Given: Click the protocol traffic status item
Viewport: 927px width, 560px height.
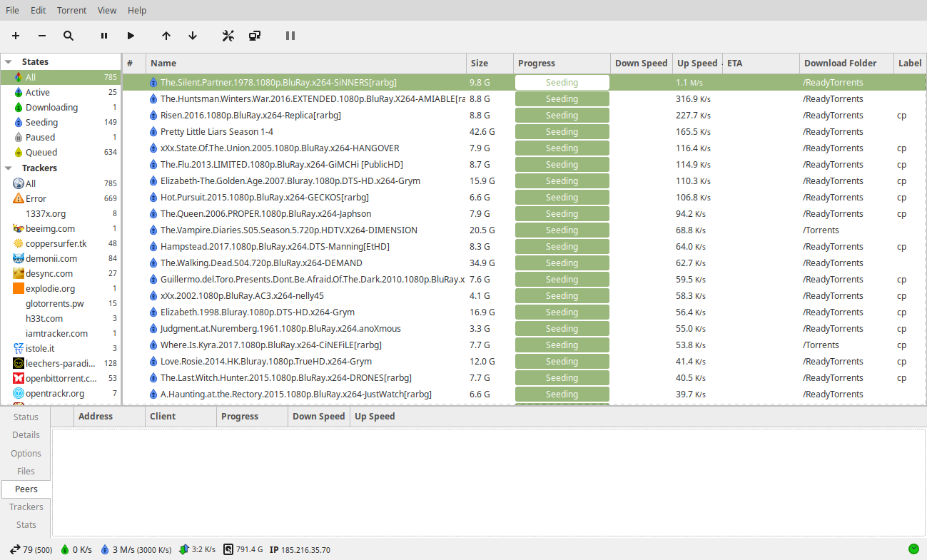Looking at the screenshot, I should pyautogui.click(x=198, y=549).
